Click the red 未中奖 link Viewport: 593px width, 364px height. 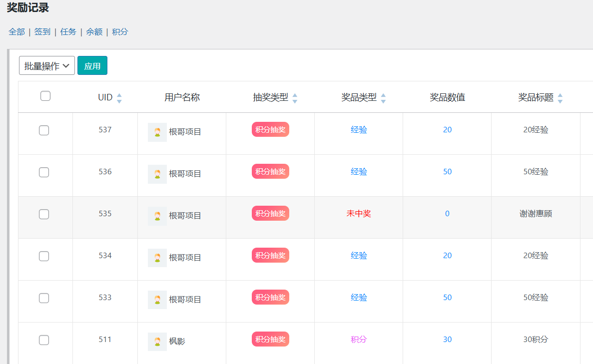point(359,214)
